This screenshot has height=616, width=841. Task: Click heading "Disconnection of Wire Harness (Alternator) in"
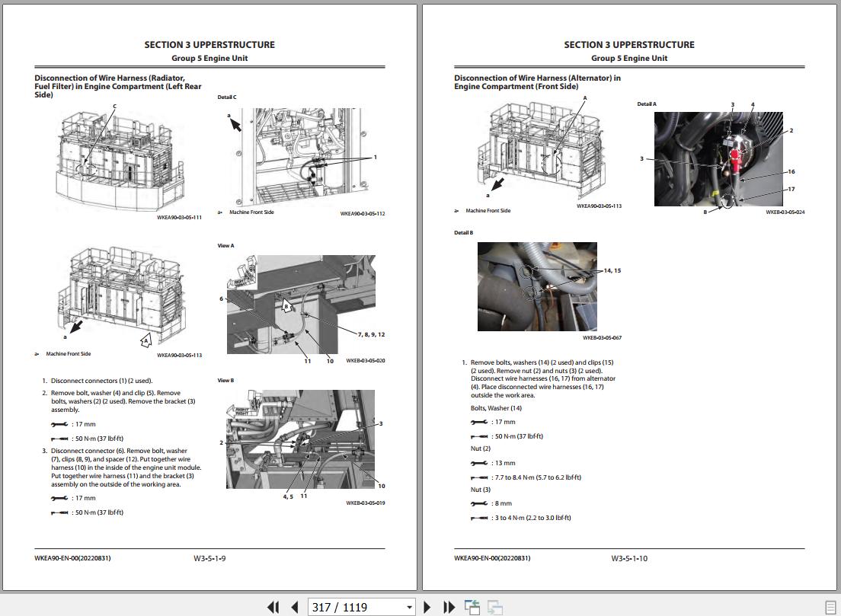[537, 78]
